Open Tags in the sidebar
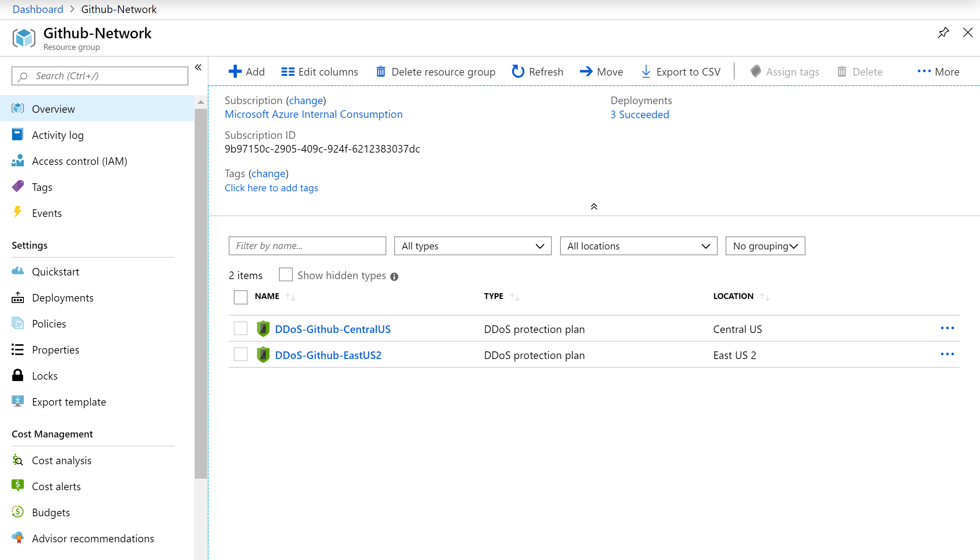 (x=97, y=187)
